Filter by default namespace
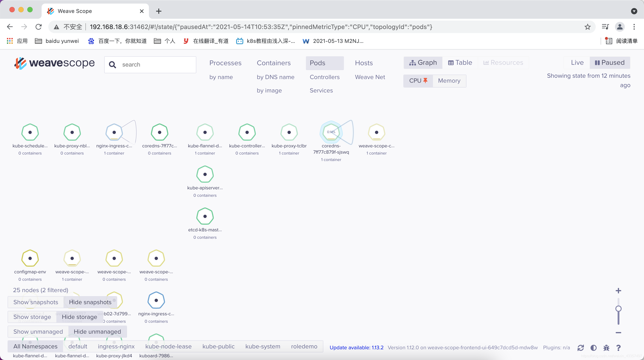Viewport: 644px width, 360px height. [x=78, y=346]
